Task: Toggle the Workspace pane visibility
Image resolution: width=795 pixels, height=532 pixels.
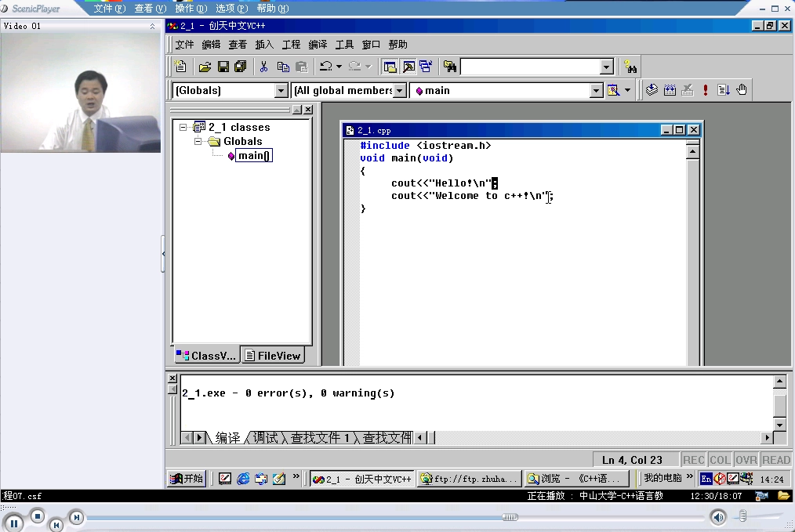Action: point(390,66)
